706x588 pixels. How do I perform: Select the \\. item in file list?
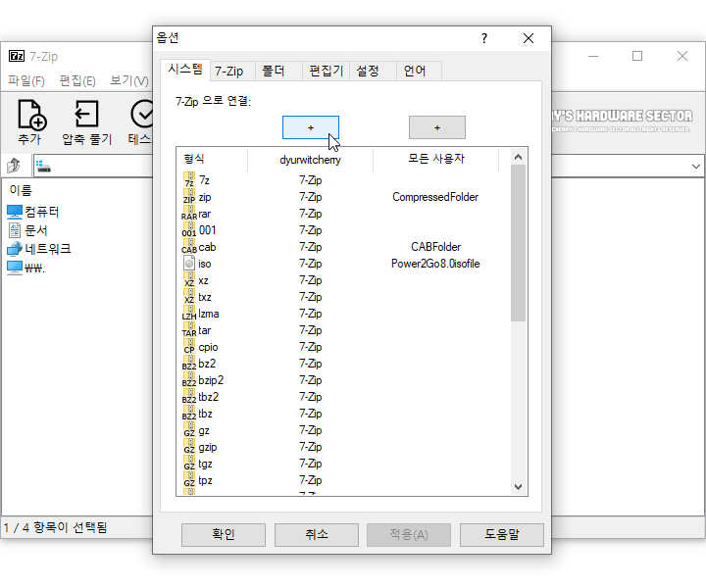(x=26, y=268)
